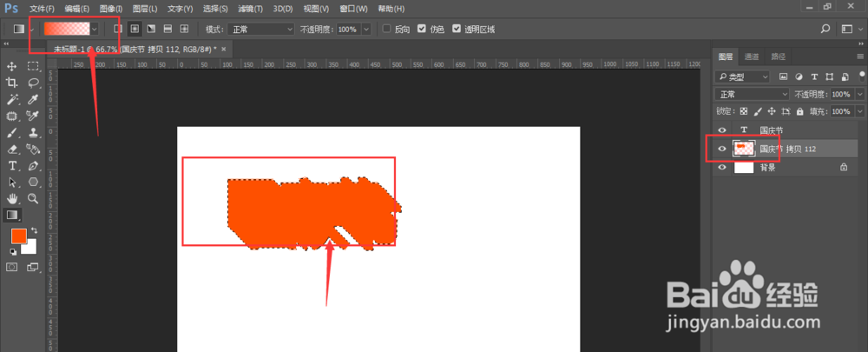Select the Rectangular Marquee tool

(x=33, y=67)
